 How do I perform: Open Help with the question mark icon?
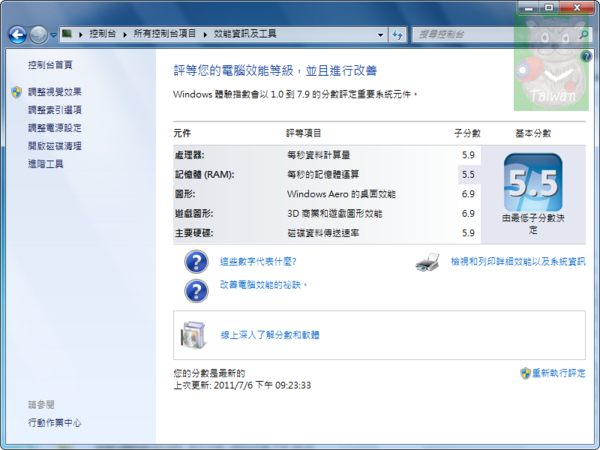tap(586, 57)
